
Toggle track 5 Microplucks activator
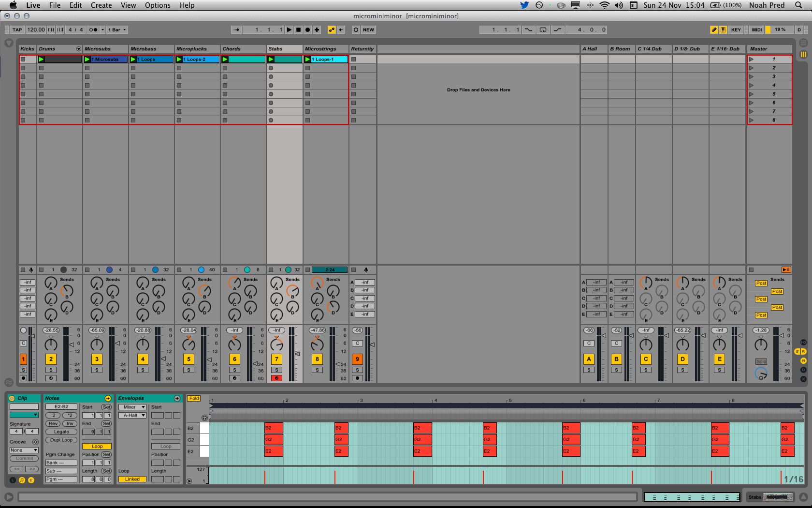[188, 359]
